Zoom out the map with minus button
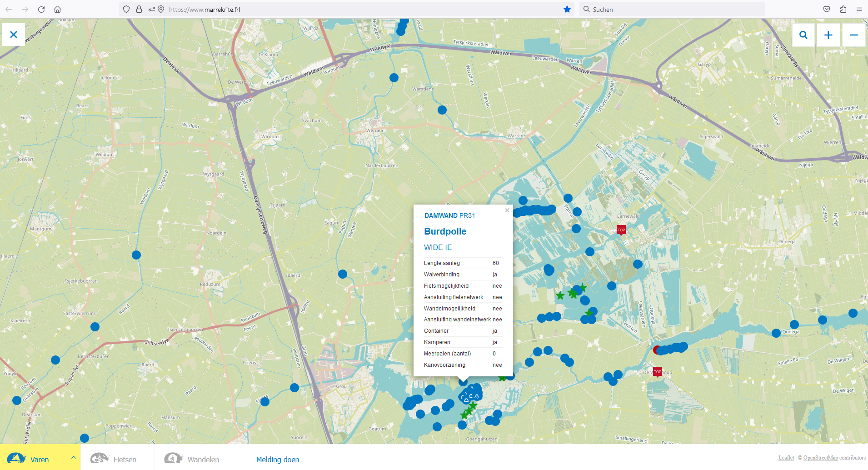The image size is (868, 470). pyautogui.click(x=853, y=35)
